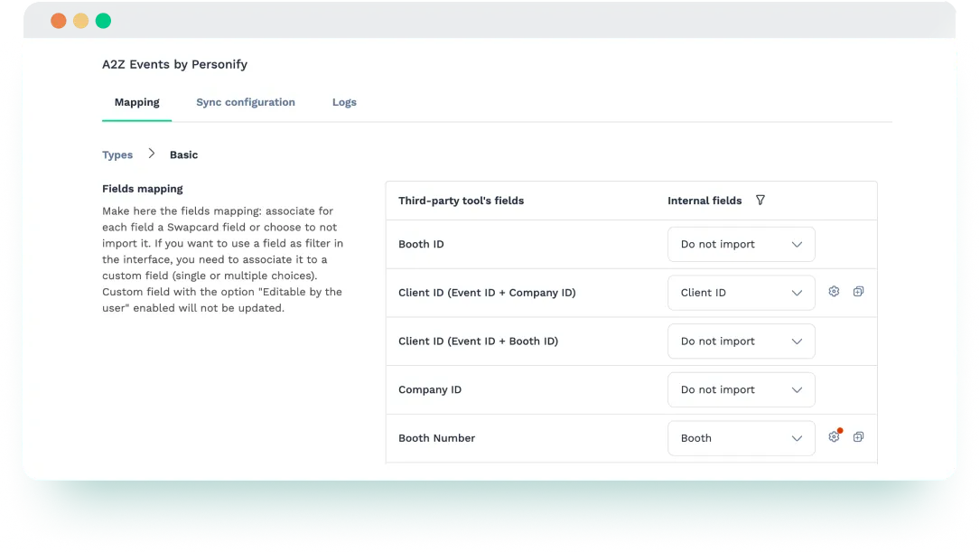Open the Client ID dropdown for Company ID row
The height and width of the screenshot is (552, 980).
[x=742, y=293]
